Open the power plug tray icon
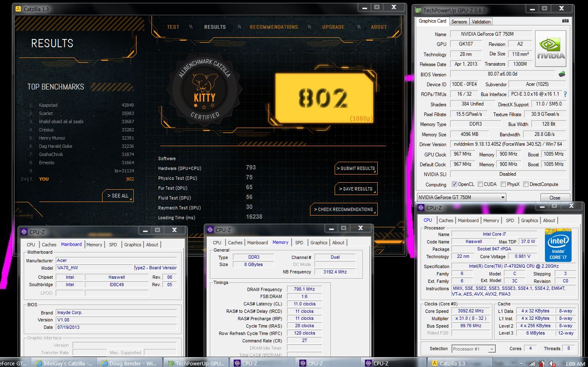The width and height of the screenshot is (588, 367). [x=542, y=363]
